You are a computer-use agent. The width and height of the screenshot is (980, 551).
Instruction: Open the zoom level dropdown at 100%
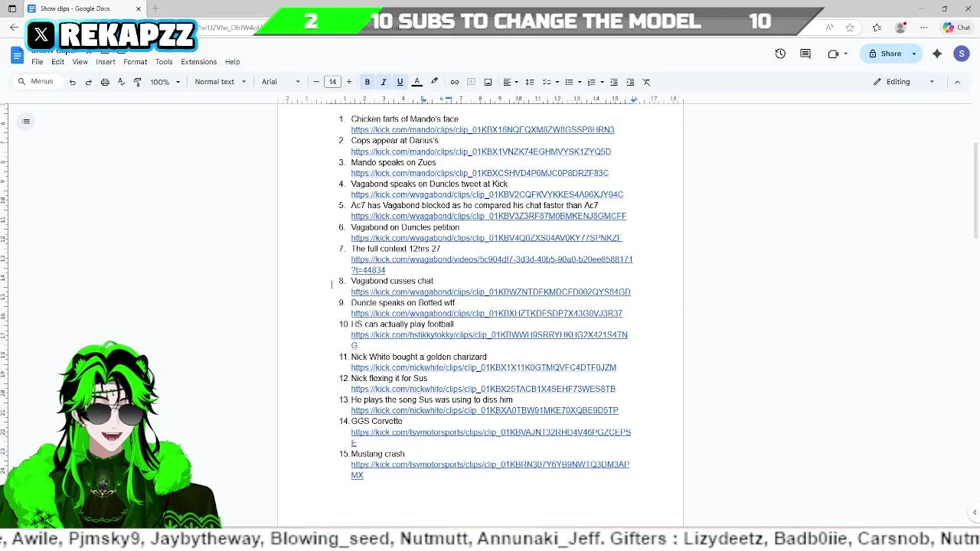click(165, 82)
